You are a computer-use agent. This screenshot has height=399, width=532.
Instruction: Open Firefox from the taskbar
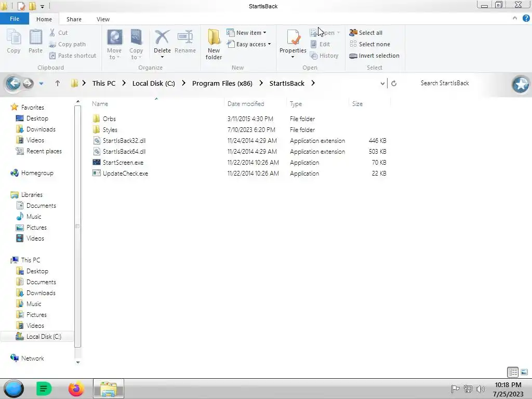pos(76,389)
